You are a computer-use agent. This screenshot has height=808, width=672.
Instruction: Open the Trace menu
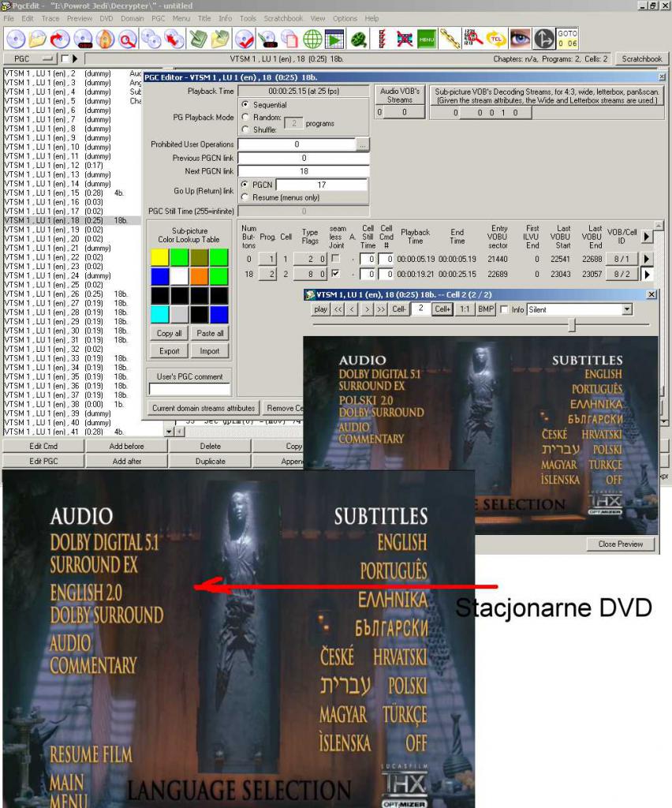coord(50,18)
